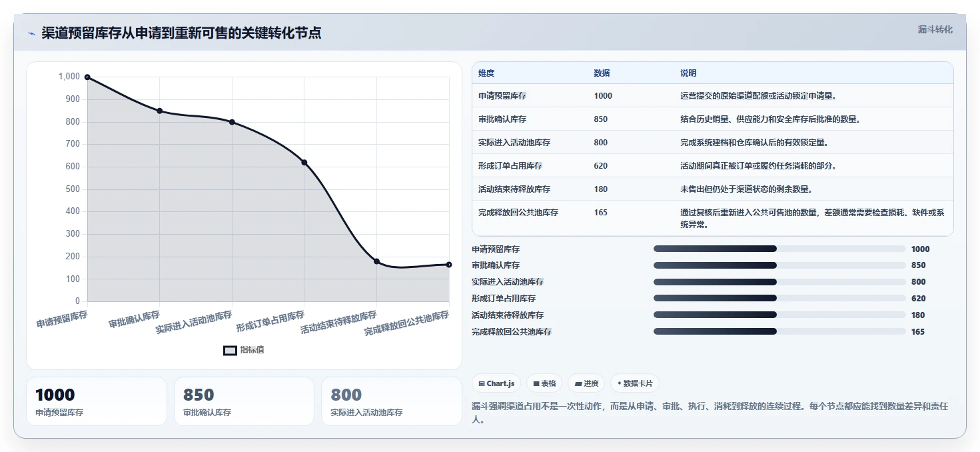Click the 申请预留库存 progress bar

(779, 249)
